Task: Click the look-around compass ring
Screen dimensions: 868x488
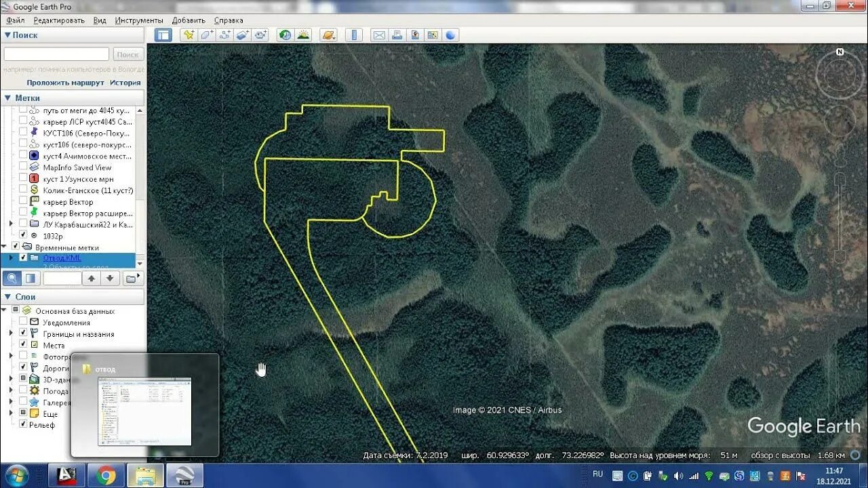Action: 840,75
